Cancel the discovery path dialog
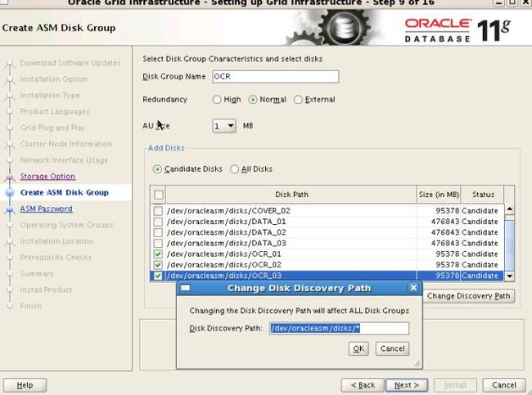The width and height of the screenshot is (532, 395). [x=392, y=348]
